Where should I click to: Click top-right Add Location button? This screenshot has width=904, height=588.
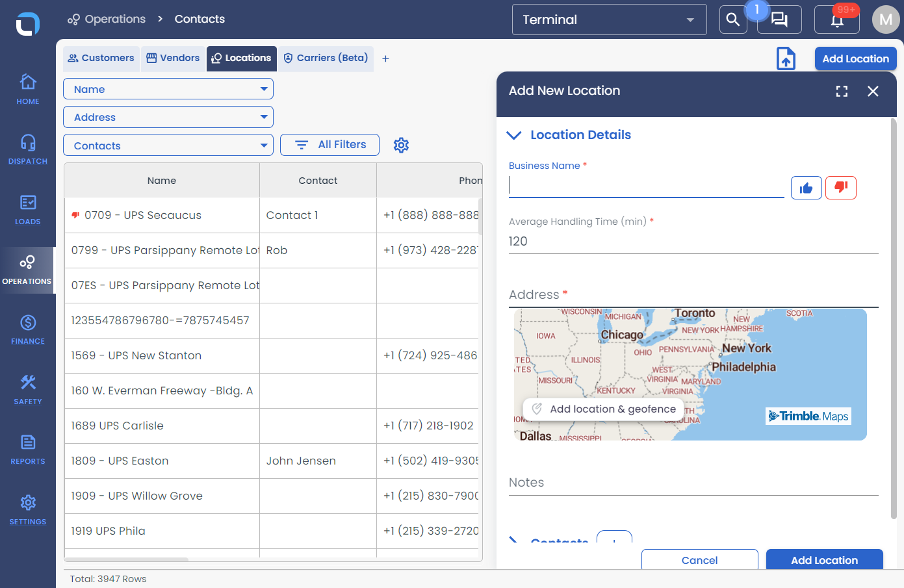(x=855, y=58)
